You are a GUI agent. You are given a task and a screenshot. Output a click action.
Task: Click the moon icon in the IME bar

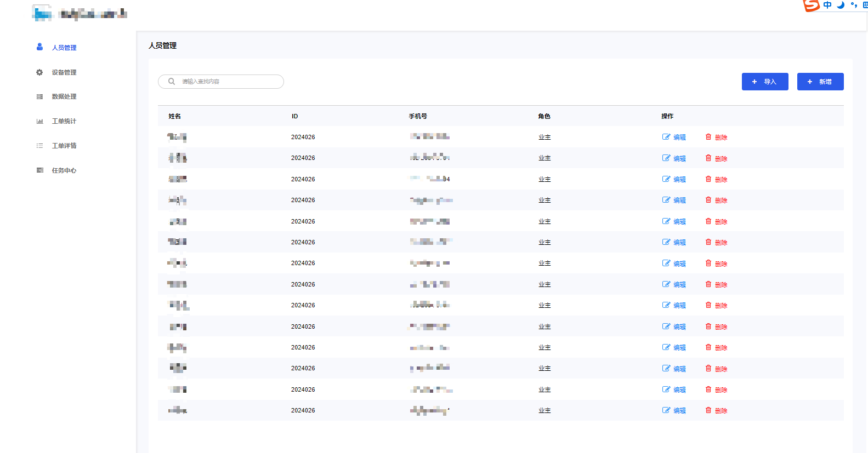[x=841, y=5]
